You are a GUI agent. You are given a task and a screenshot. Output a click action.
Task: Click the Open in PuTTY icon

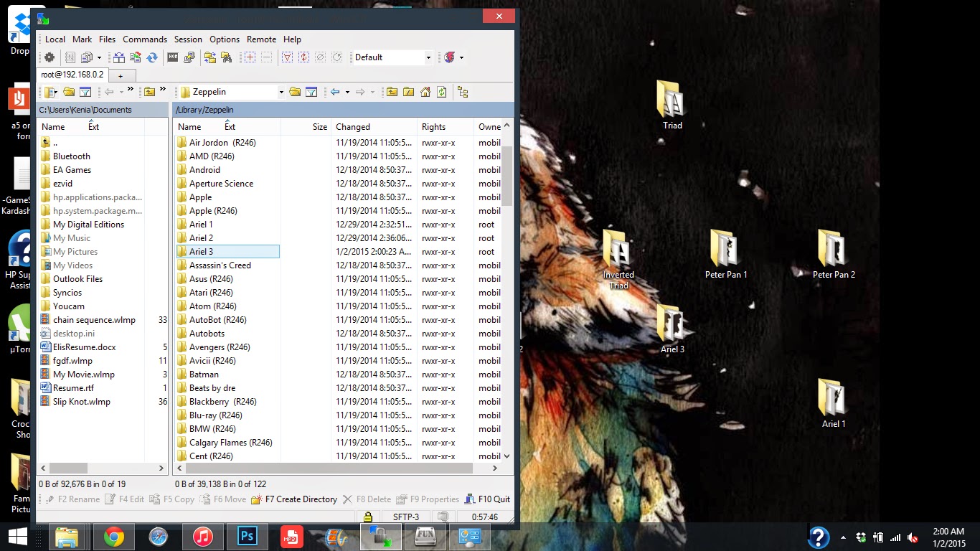(x=189, y=57)
